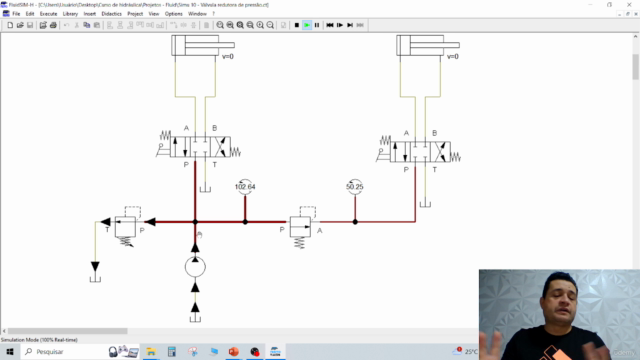Click the horizontal scrollbar thumb

(67, 331)
